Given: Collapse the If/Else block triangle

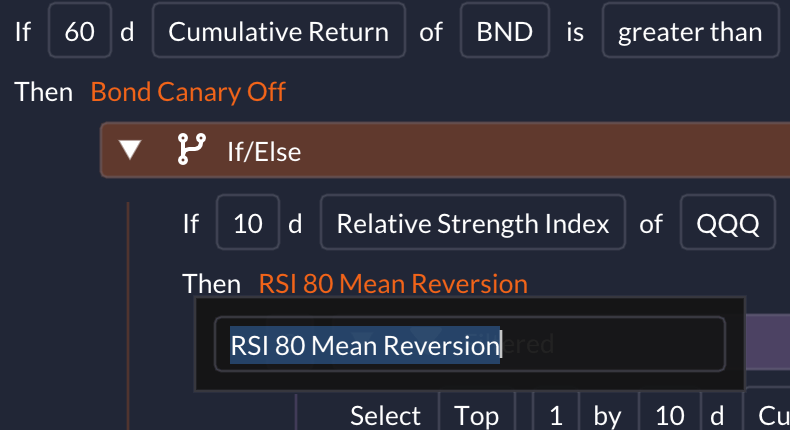Looking at the screenshot, I should tap(129, 150).
